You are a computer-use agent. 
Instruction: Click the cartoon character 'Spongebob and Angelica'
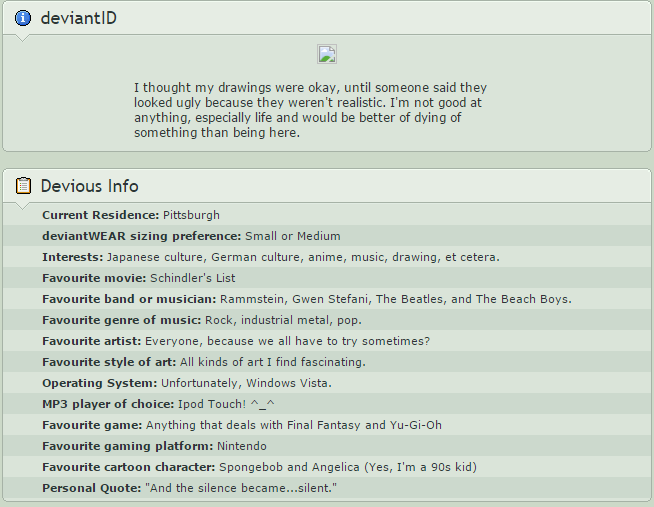tap(289, 467)
